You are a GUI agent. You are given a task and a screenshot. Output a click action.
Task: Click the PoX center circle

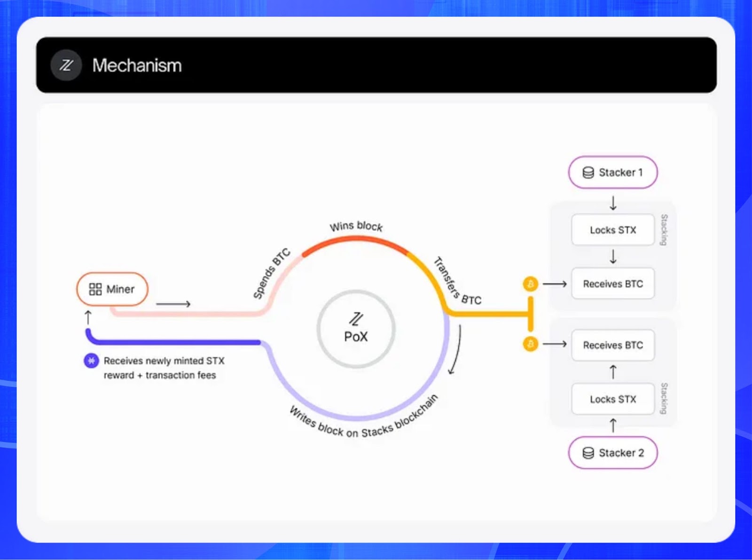[x=356, y=329]
